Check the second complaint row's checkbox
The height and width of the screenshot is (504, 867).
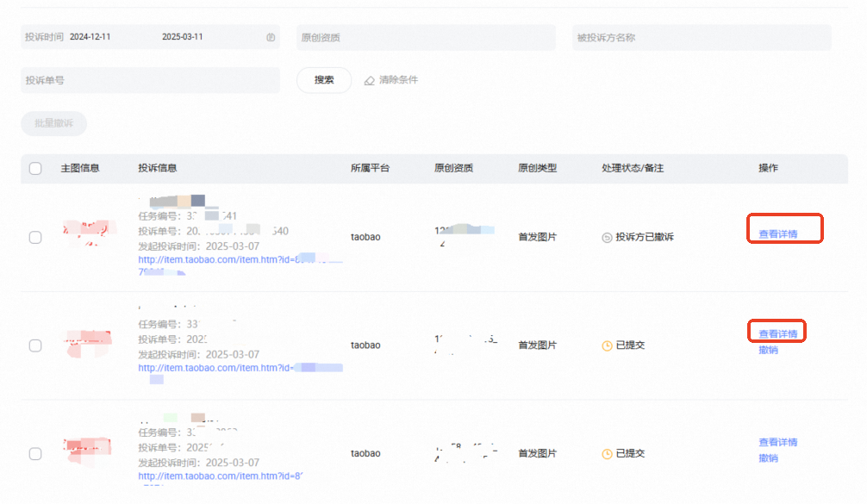point(35,346)
